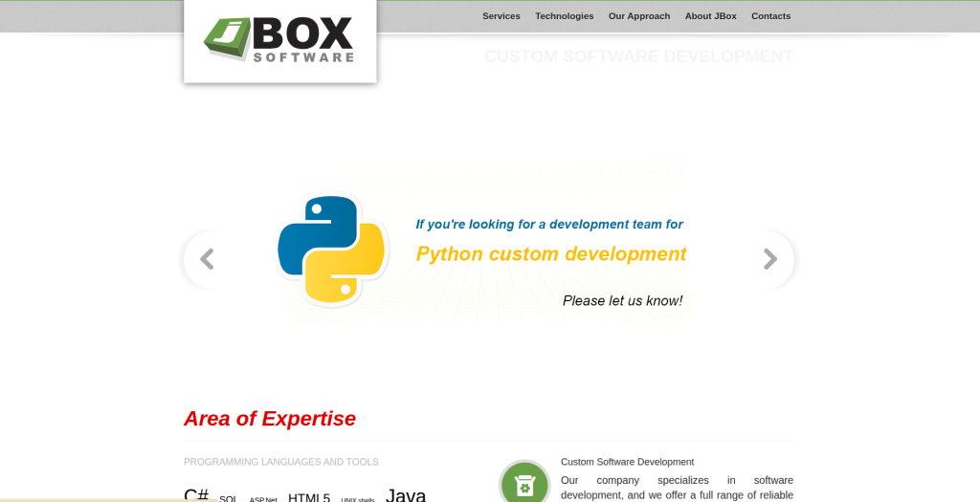Advance to next slide with right arrow
The image size is (980, 502).
click(770, 259)
